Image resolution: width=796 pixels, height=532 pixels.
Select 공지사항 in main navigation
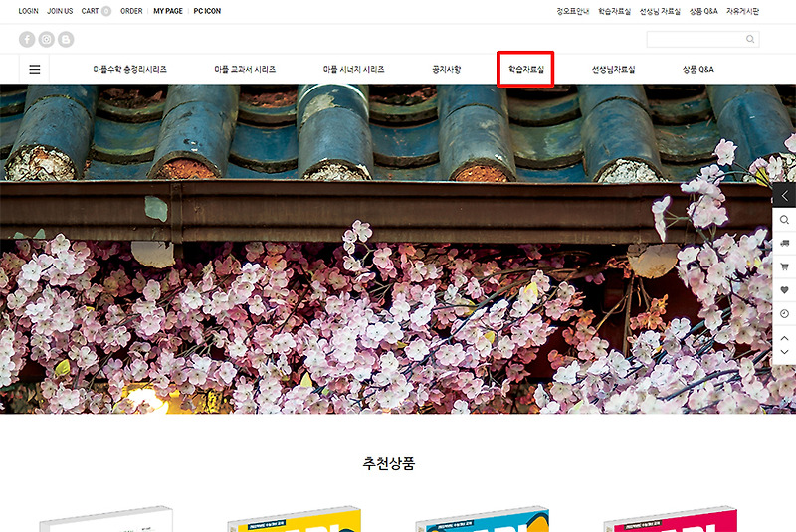[446, 69]
